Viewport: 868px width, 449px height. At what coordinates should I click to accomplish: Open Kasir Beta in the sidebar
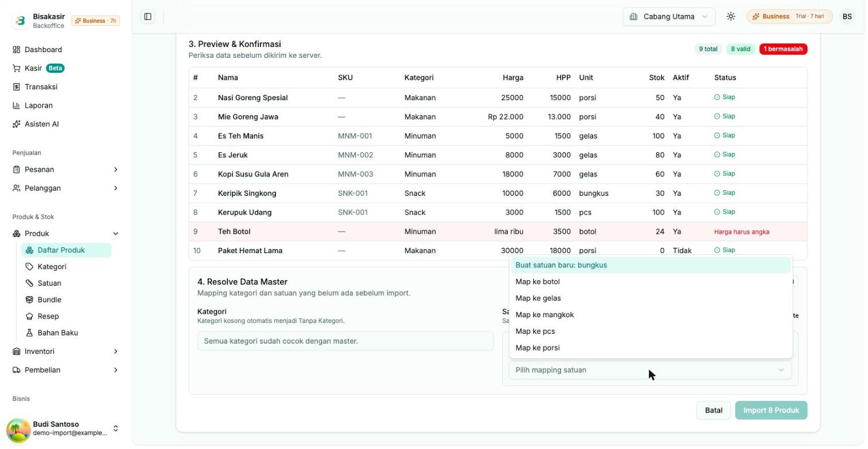pyautogui.click(x=66, y=68)
